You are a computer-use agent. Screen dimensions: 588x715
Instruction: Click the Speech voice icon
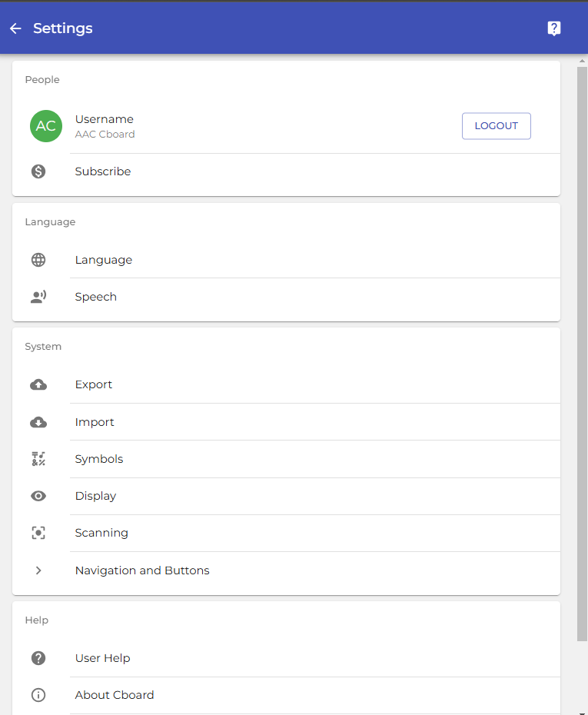point(38,296)
